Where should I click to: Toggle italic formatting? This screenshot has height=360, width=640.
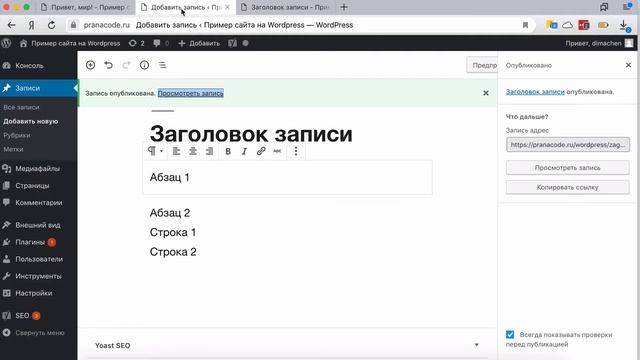coord(244,151)
